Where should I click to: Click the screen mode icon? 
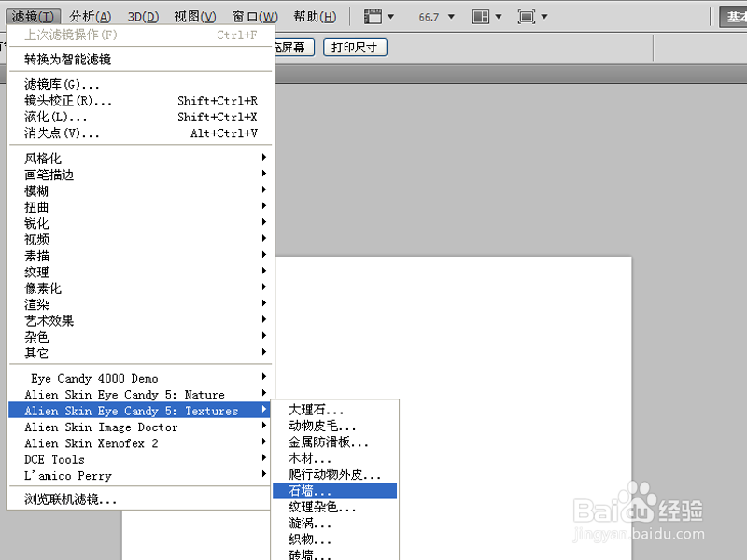[x=526, y=17]
